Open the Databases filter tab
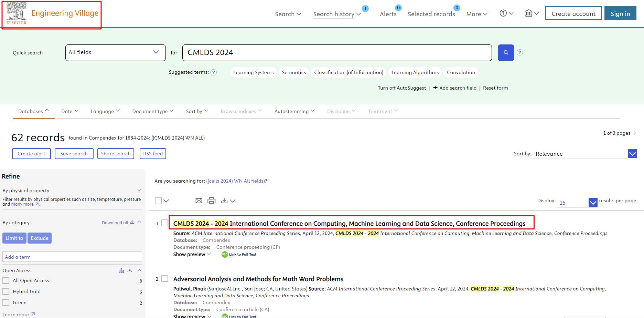644x318 pixels. [x=34, y=111]
